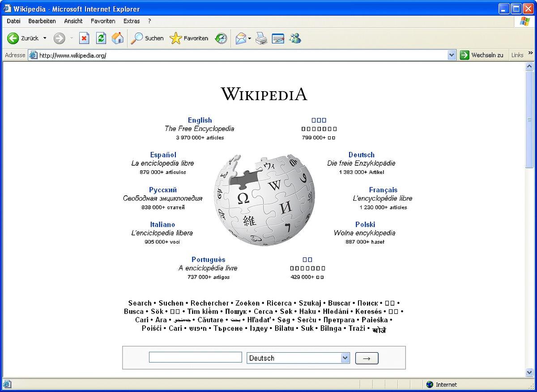The height and width of the screenshot is (392, 537).
Task: Open the Favoriten star icon
Action: 175,38
